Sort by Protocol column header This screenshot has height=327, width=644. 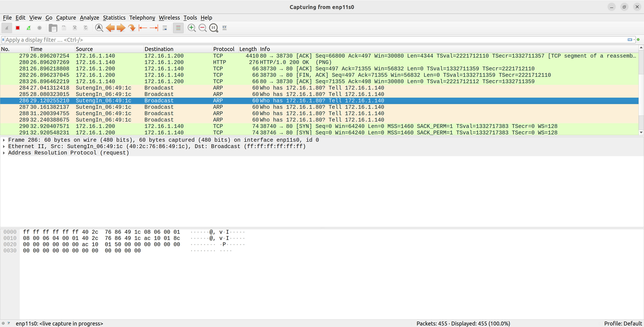pos(223,49)
